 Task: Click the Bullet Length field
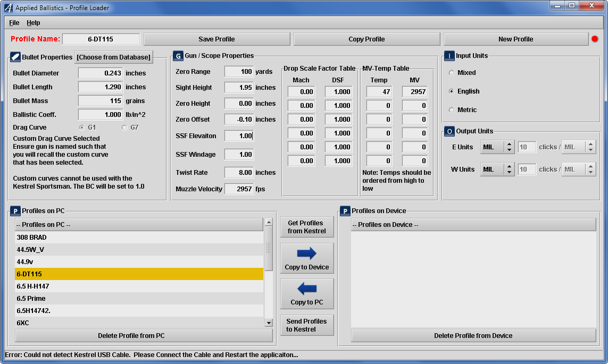point(101,87)
